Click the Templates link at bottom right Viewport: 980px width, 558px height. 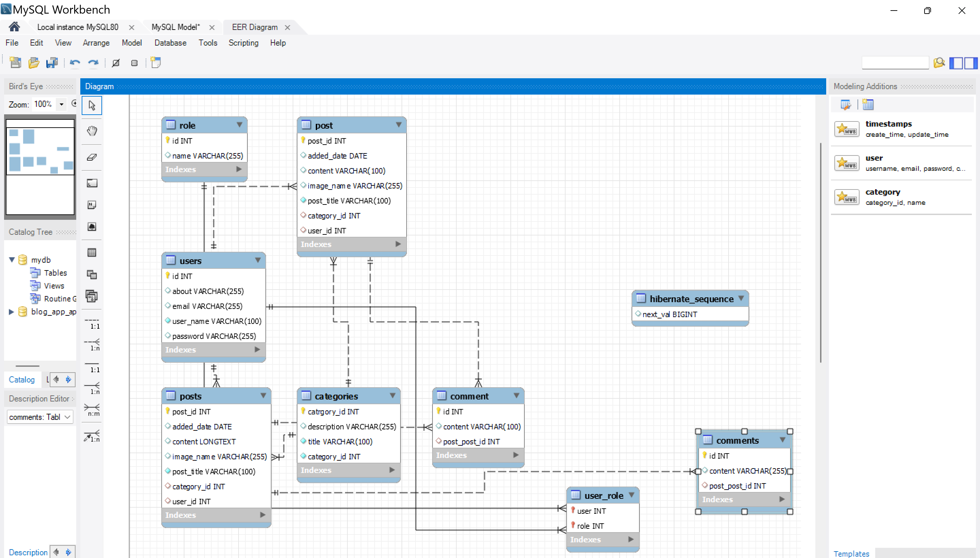pos(852,553)
